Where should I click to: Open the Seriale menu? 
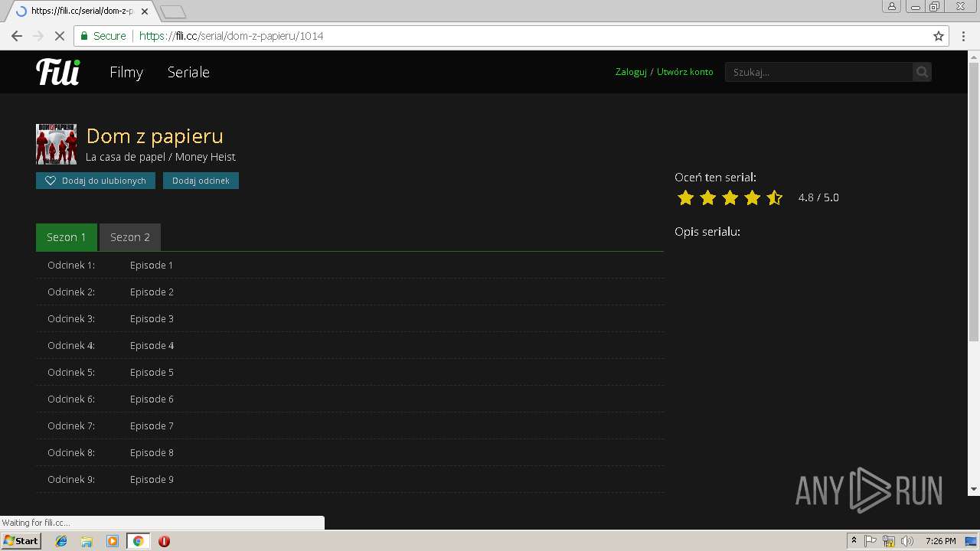188,72
